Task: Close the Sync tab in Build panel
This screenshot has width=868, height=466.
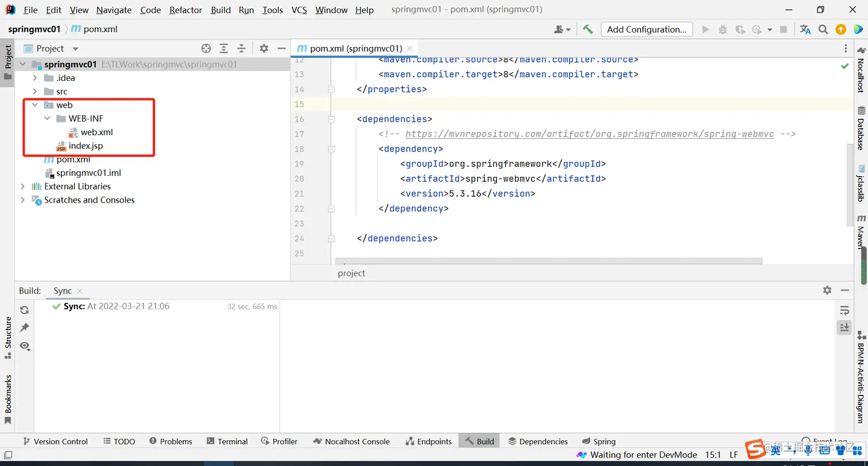Action: 80,291
